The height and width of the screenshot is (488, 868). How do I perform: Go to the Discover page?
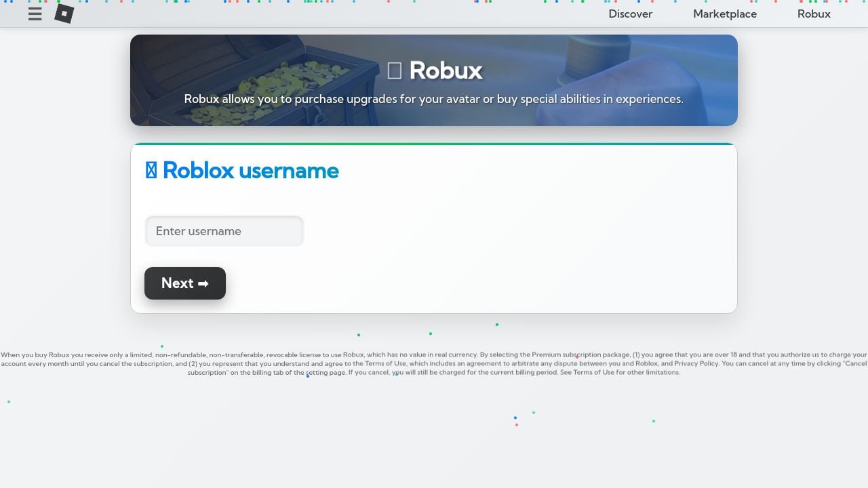click(630, 14)
